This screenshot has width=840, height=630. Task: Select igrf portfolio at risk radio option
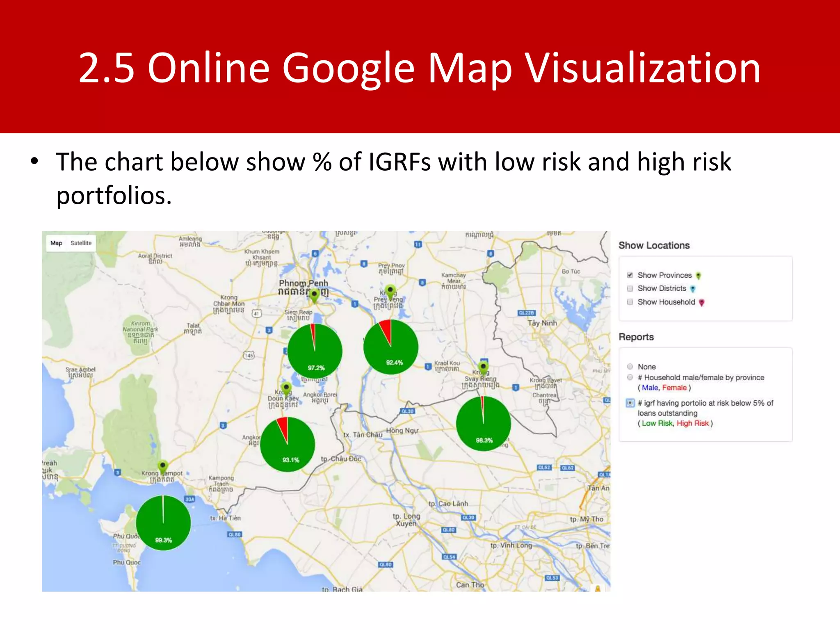(x=630, y=403)
